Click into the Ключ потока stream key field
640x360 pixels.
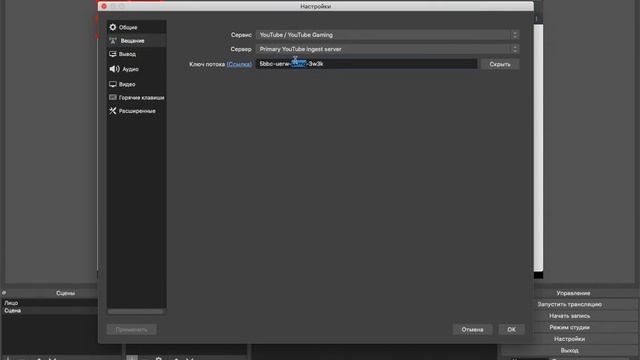coord(366,64)
